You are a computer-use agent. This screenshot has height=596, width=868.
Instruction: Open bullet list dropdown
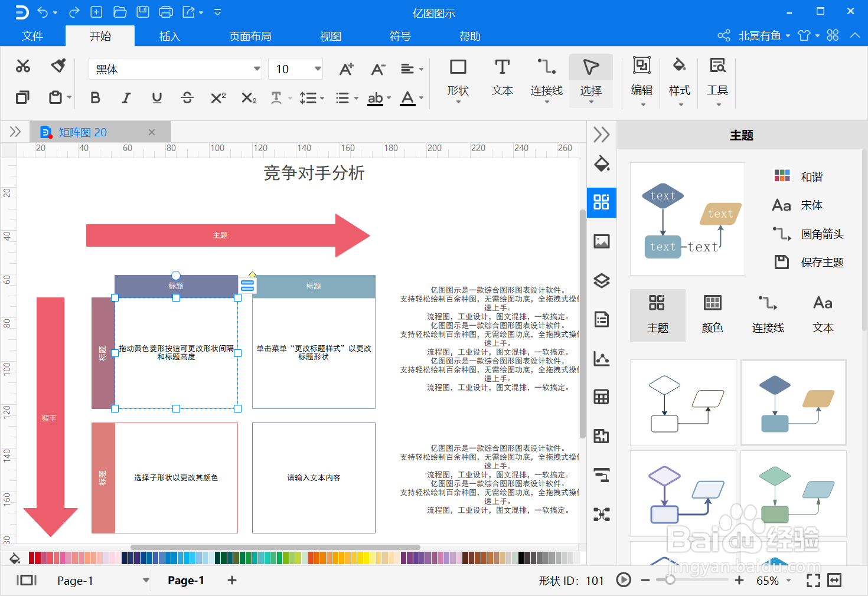click(347, 98)
